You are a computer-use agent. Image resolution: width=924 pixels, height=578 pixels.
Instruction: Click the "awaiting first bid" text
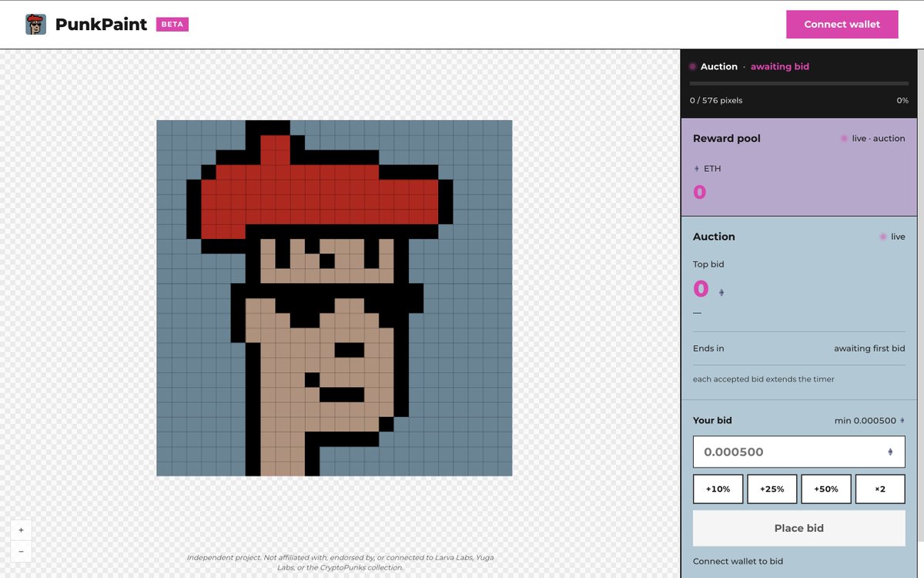869,348
